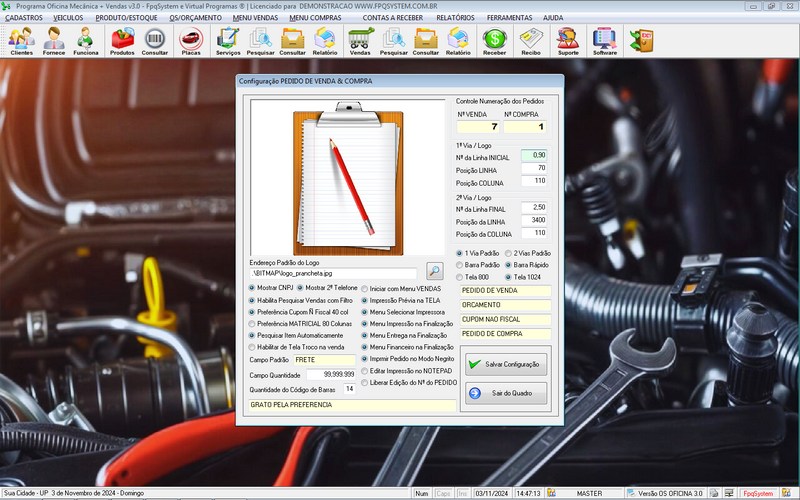Open the Produtos toolbar icon
The image size is (800, 500).
point(123,40)
